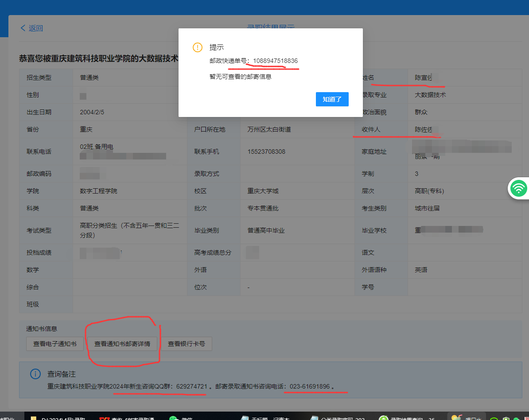Click the mobile number 15523708308 cell

(266, 152)
